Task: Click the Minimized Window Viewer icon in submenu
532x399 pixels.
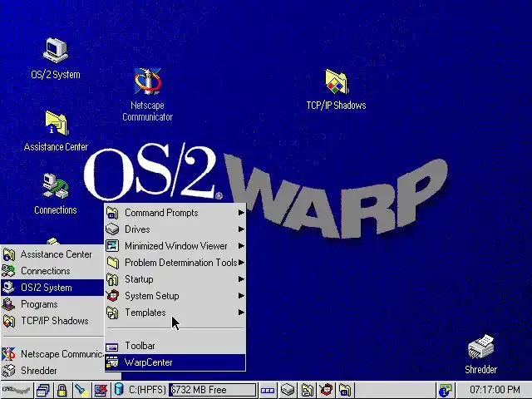Action: pos(112,246)
